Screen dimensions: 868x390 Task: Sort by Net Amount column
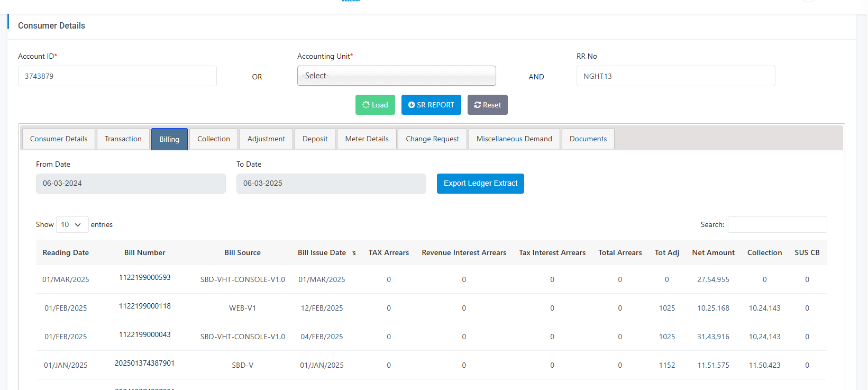[713, 252]
